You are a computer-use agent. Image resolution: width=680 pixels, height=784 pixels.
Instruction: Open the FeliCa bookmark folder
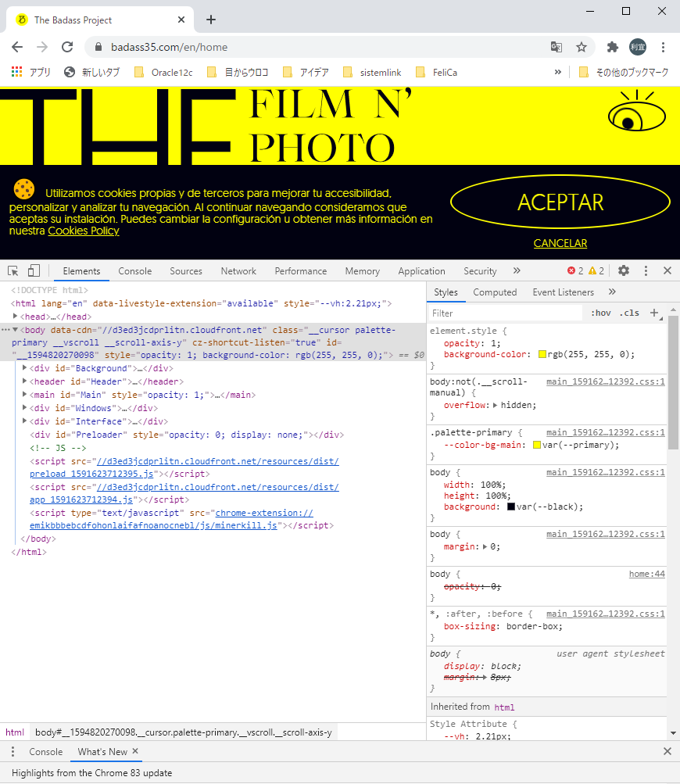(x=436, y=72)
